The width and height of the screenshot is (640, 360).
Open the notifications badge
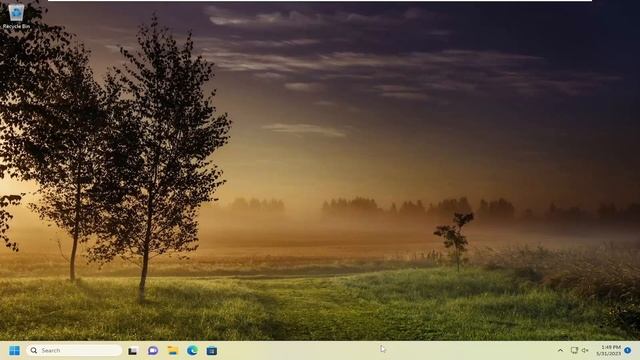click(628, 350)
